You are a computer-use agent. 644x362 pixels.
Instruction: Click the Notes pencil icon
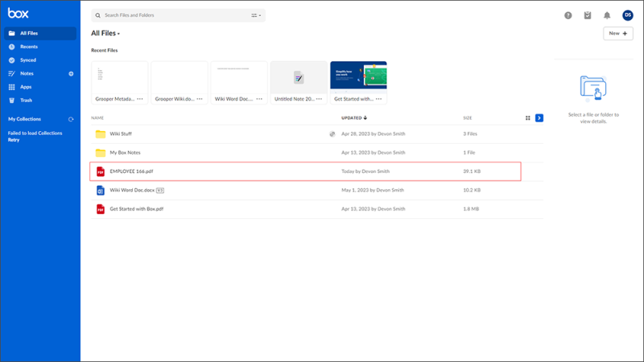coord(11,73)
